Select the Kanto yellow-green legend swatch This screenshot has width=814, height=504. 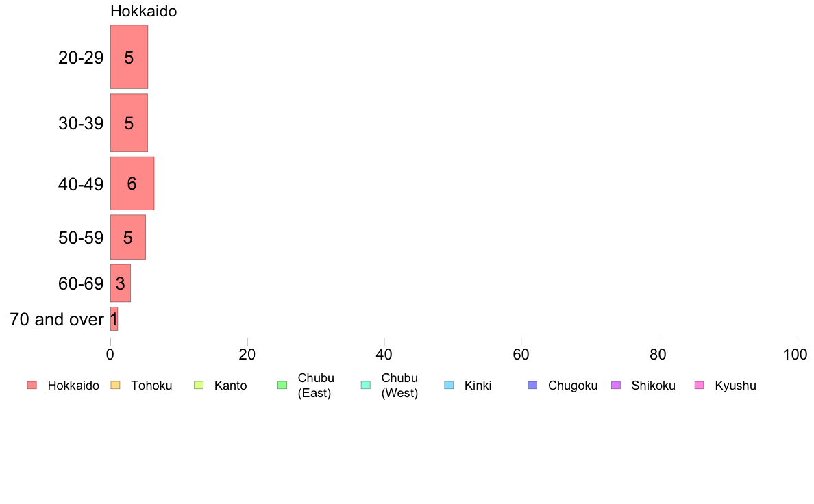click(199, 385)
